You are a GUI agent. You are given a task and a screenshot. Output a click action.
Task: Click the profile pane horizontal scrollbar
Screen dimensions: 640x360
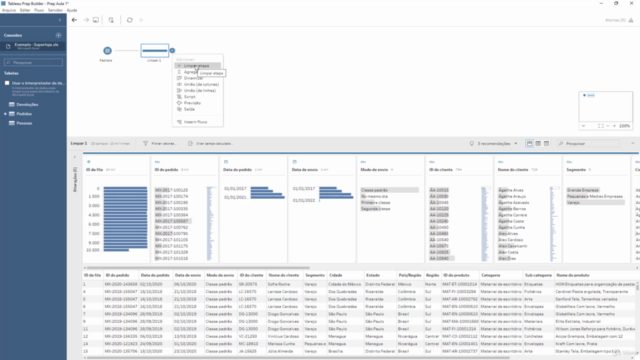196,268
